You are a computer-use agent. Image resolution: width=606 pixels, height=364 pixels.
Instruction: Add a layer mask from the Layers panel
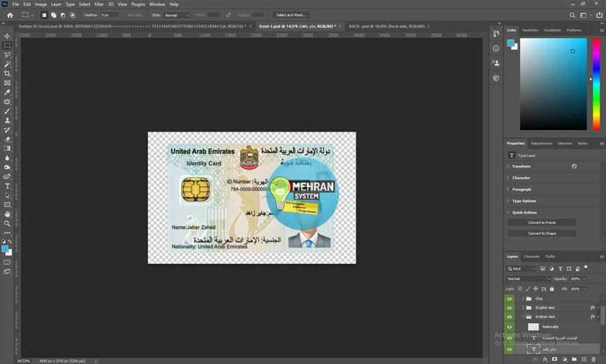pos(553,359)
